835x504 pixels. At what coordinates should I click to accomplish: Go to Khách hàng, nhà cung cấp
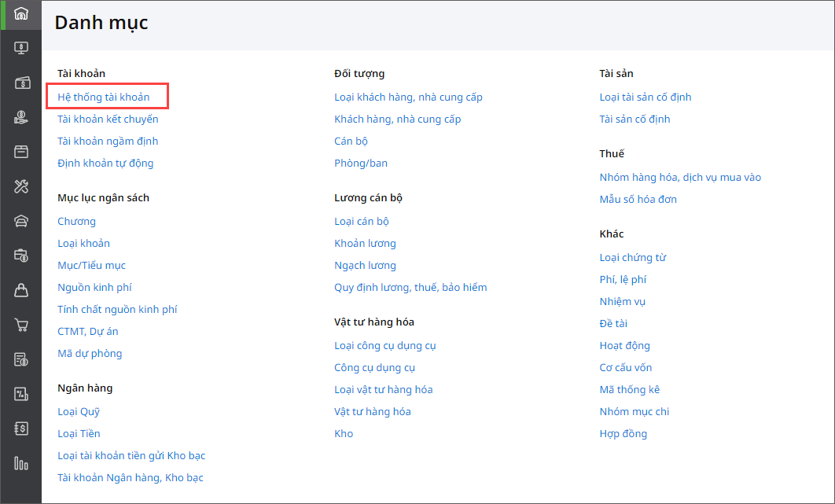point(397,119)
